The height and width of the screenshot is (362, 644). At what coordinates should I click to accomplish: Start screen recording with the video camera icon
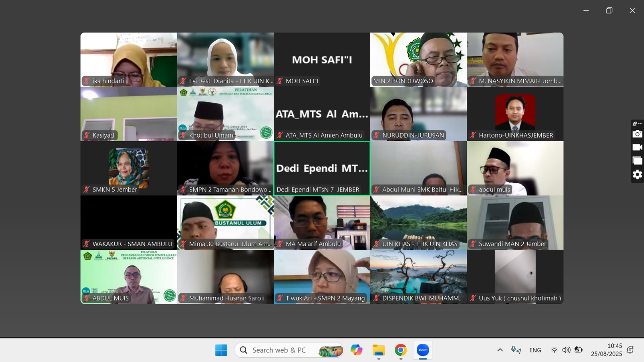point(637,147)
